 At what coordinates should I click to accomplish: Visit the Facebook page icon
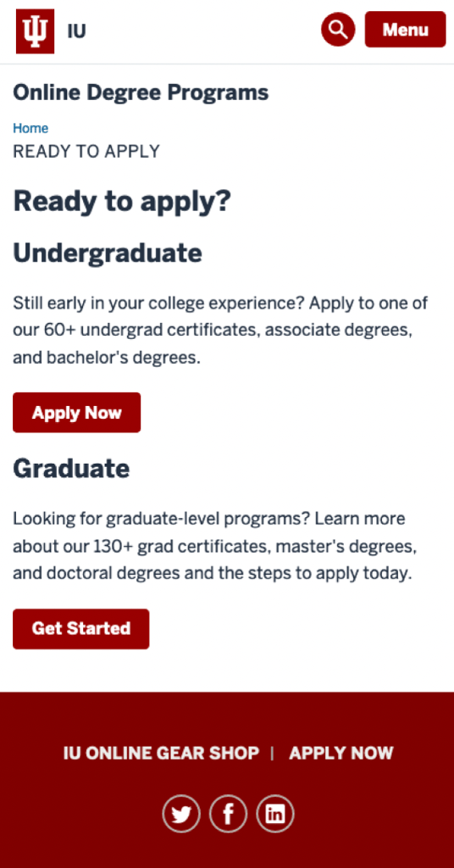coord(228,813)
